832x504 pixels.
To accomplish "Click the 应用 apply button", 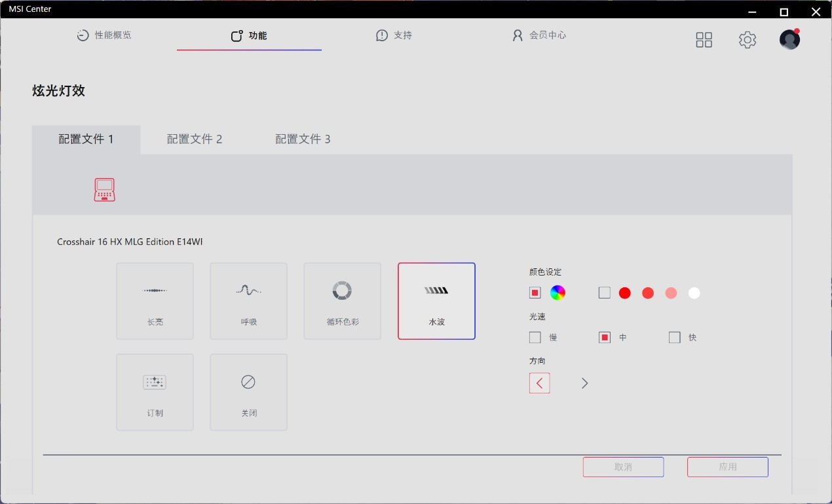I will click(728, 467).
